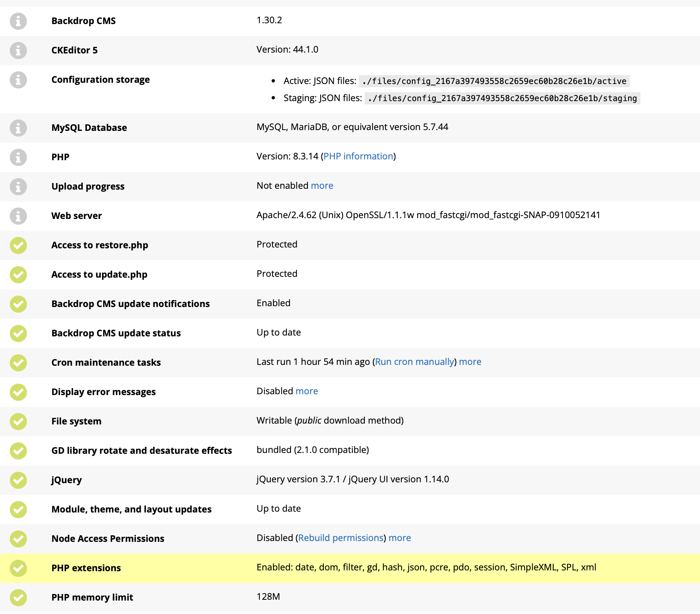Click the info icon beside Web server
700x614 pixels.
pos(18,216)
